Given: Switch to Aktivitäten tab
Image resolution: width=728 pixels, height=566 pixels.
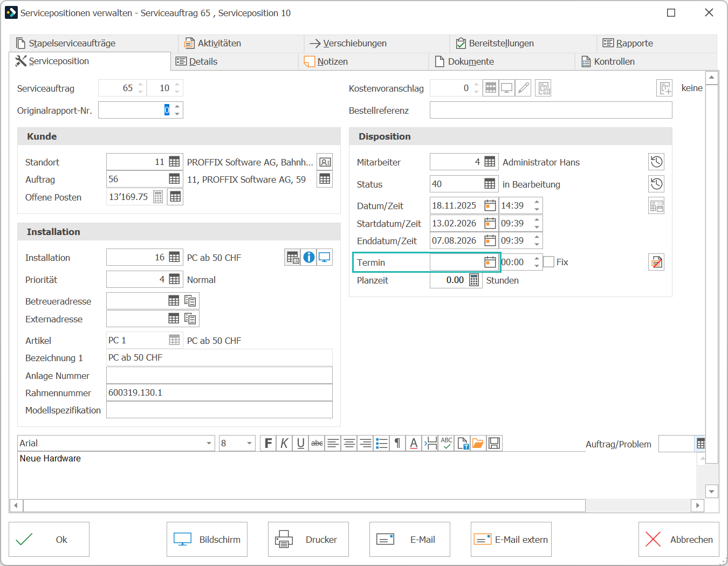Looking at the screenshot, I should 241,43.
